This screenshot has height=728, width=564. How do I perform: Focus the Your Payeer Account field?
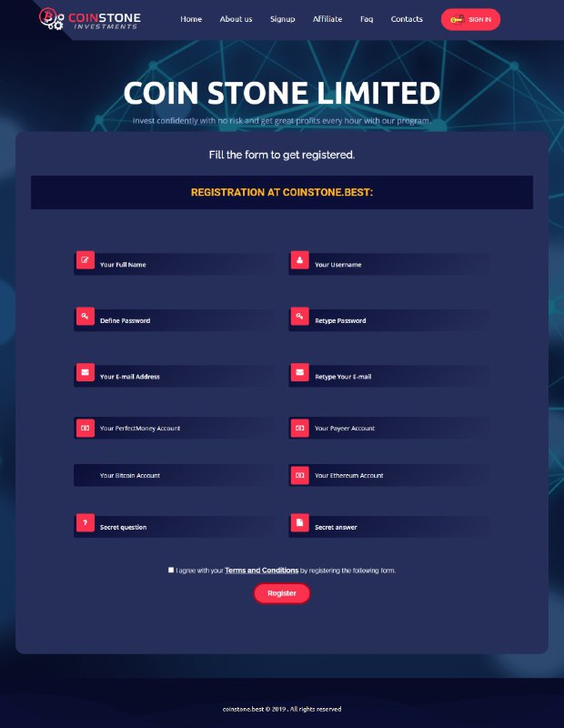[x=389, y=428]
